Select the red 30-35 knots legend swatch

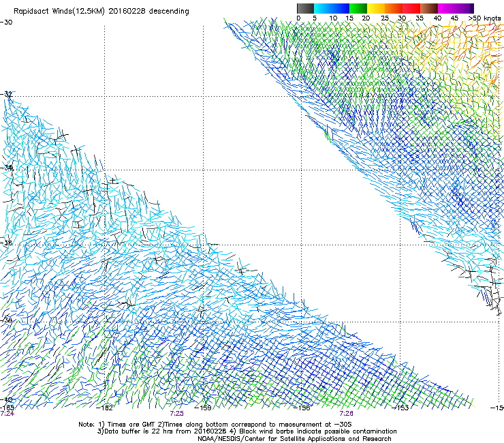coord(411,8)
